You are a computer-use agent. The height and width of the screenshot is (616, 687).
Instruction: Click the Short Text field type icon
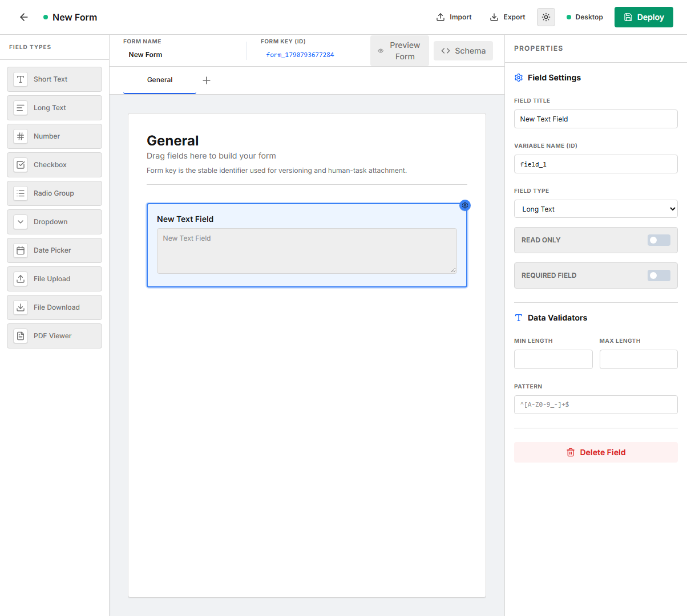(x=21, y=79)
